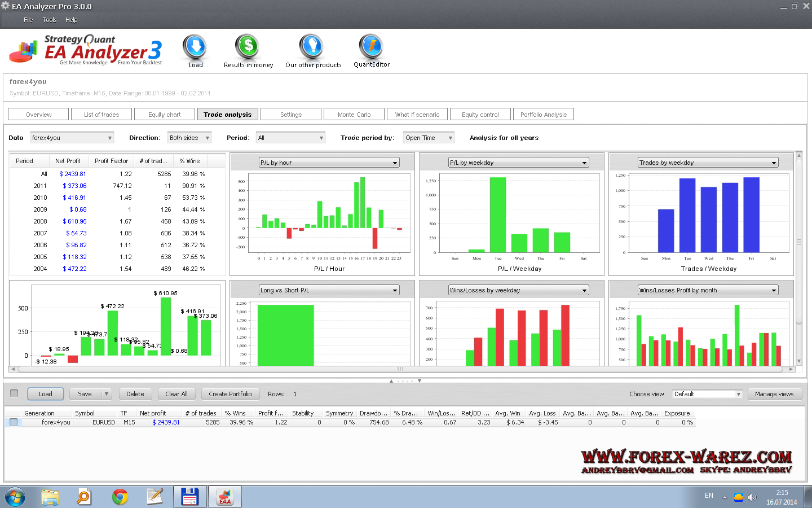This screenshot has width=812, height=508.
Task: Click the Create Portfolio button
Action: tap(230, 394)
